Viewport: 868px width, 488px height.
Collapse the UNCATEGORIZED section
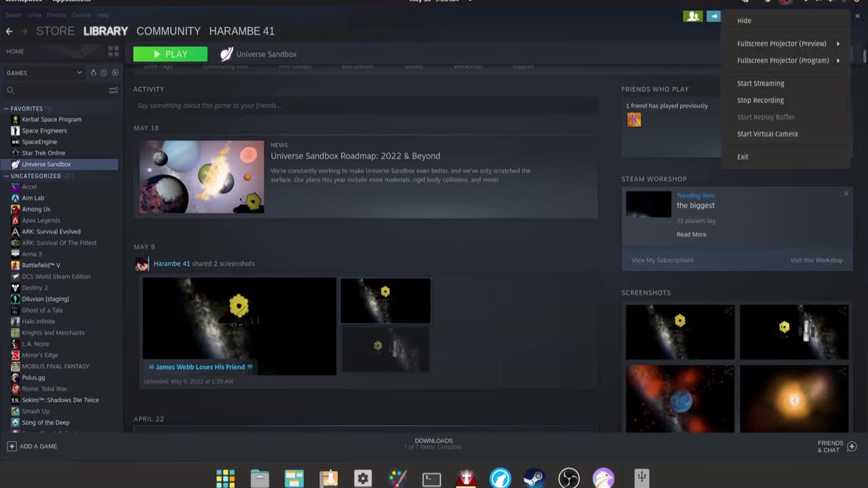click(x=6, y=176)
